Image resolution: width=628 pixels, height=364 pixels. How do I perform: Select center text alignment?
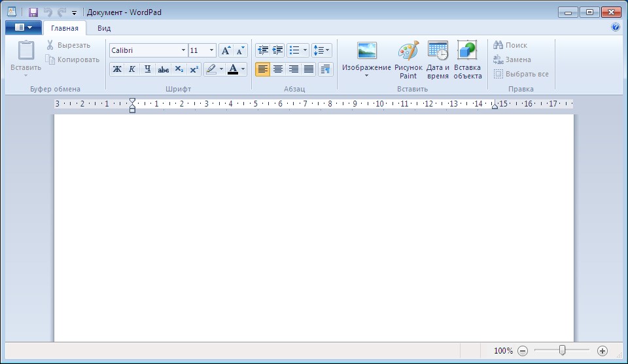(x=277, y=69)
